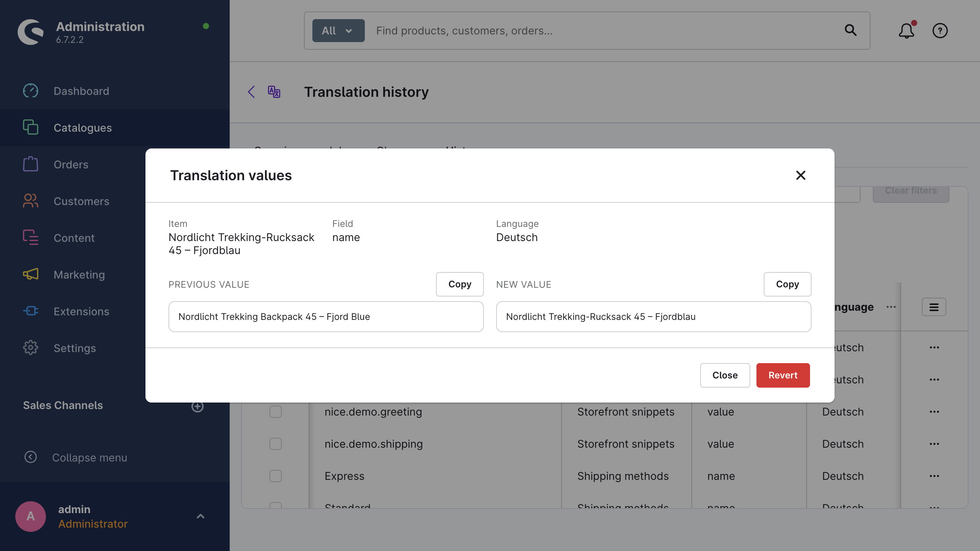Click the Settings gear icon

pyautogui.click(x=31, y=348)
